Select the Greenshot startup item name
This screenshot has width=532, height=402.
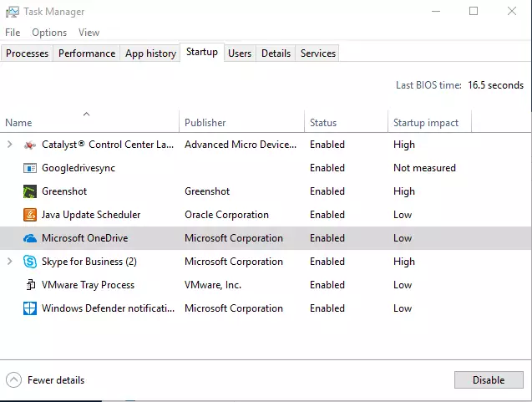point(64,191)
